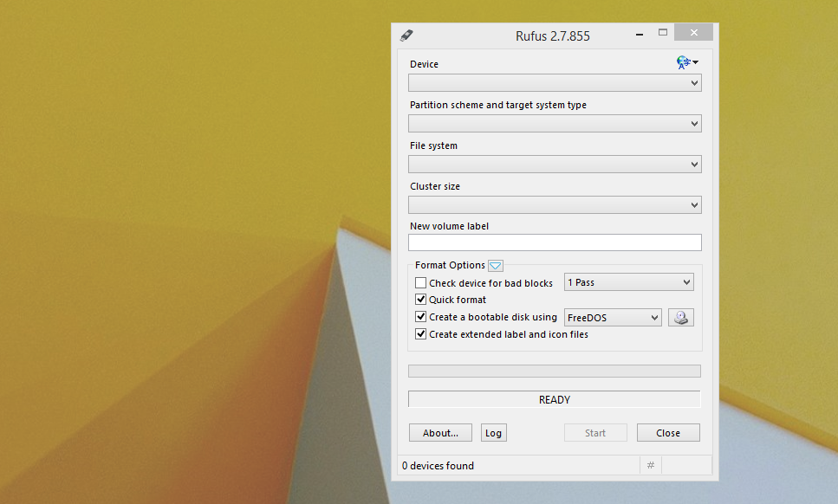Toggle advanced Format Options arrow
This screenshot has height=504, width=838.
point(496,265)
